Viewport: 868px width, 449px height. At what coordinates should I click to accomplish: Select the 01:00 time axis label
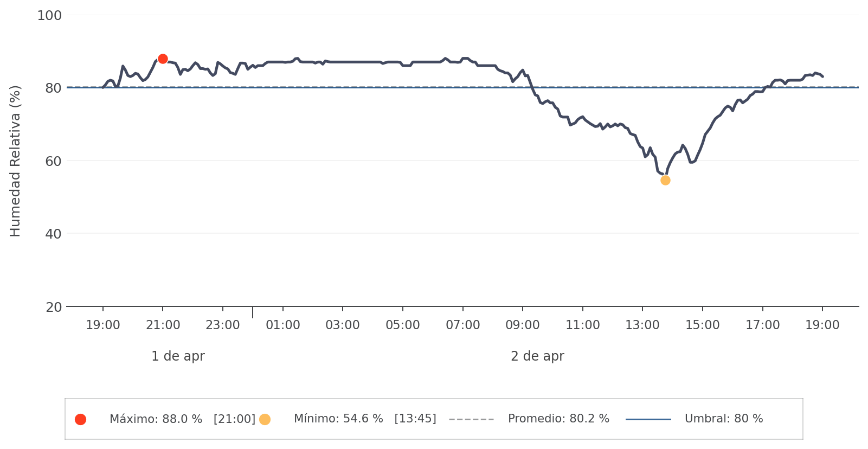pyautogui.click(x=282, y=325)
